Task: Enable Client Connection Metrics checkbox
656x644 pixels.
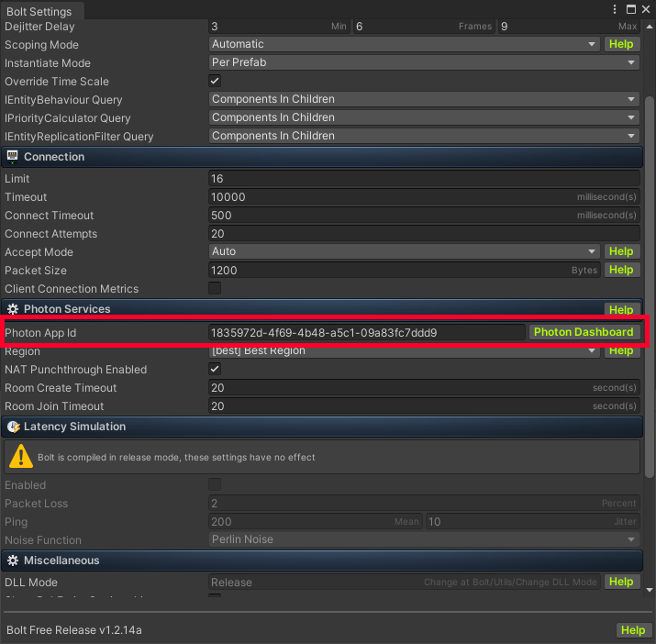Action: 215,288
